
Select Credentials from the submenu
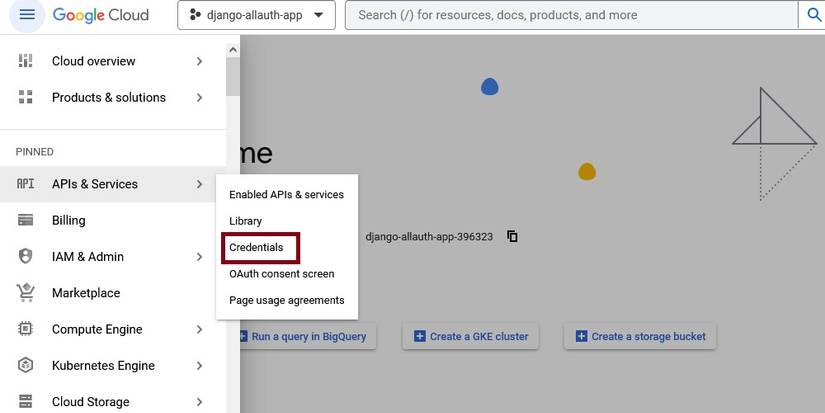tap(257, 247)
